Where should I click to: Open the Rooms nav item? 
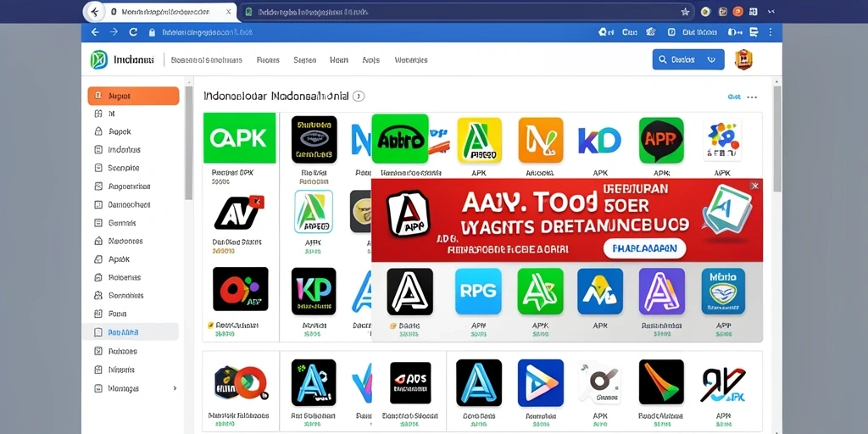(268, 60)
